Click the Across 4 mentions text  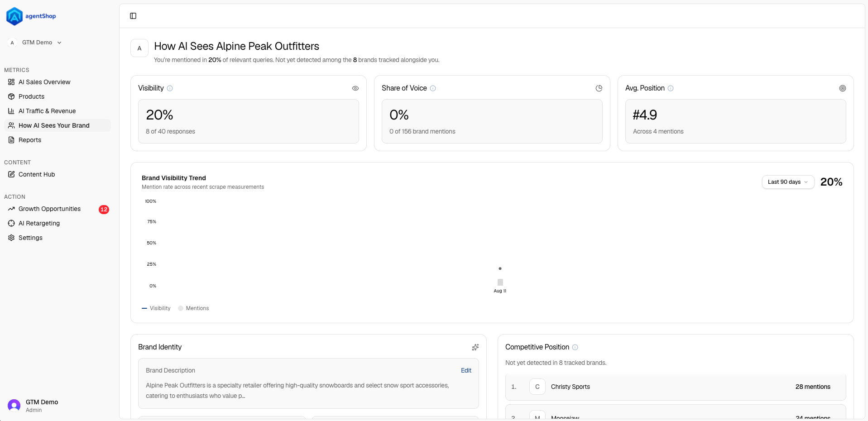coord(658,131)
